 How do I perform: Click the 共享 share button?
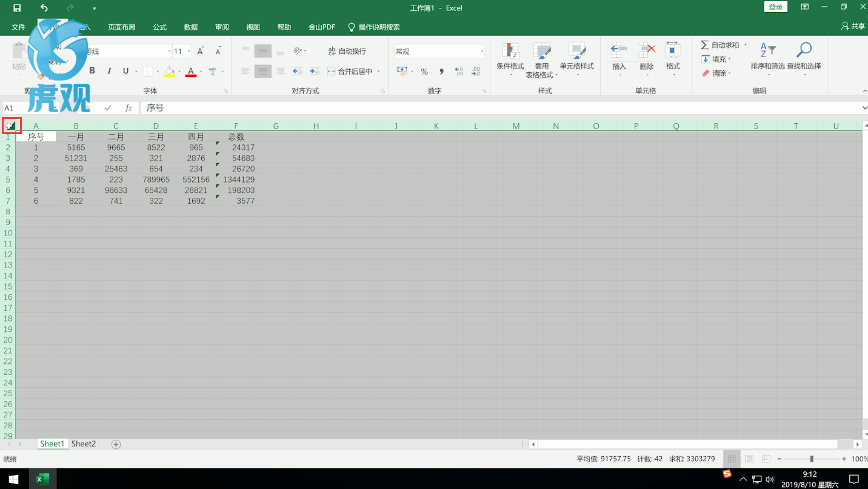click(x=853, y=27)
